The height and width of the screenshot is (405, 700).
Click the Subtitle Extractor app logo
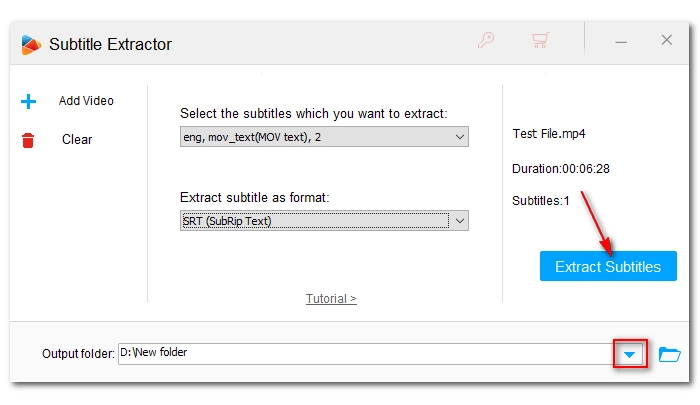31,45
